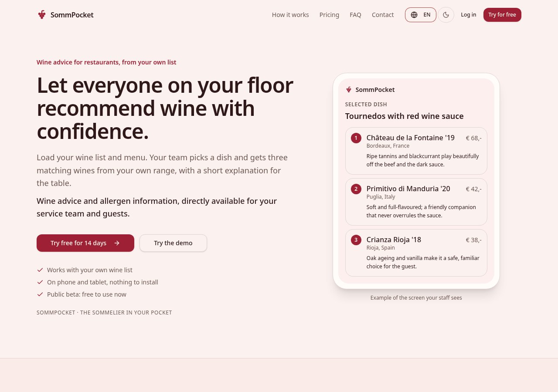Screen dimensions: 558x392
Task: Click the checkmark beside On phone and tablet
Action: (40, 282)
